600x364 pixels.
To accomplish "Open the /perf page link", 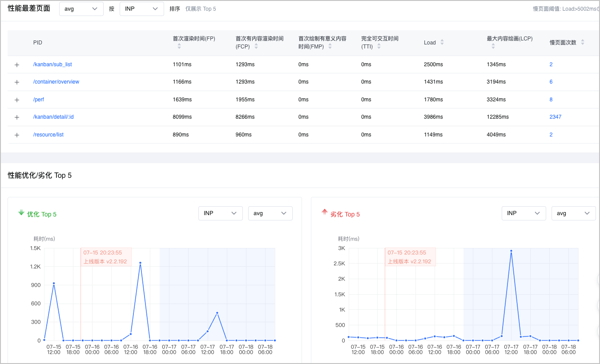I will click(x=39, y=100).
